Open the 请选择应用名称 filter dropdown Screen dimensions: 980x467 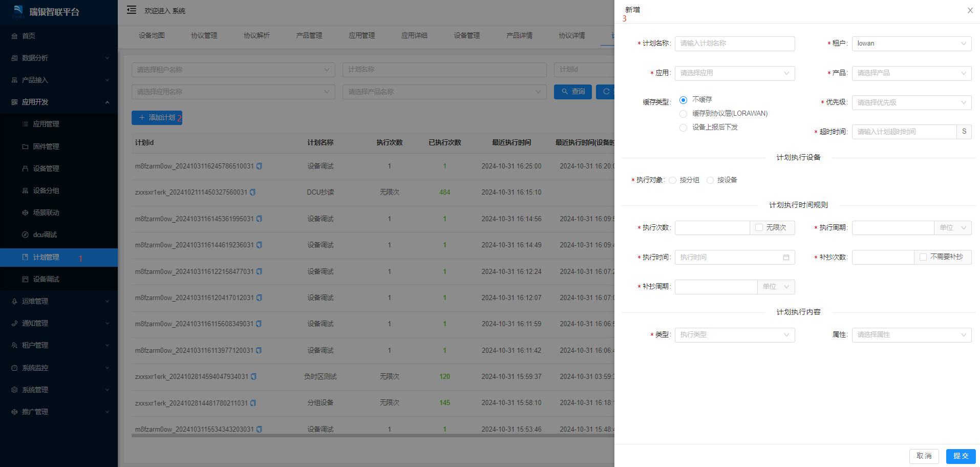coord(233,92)
